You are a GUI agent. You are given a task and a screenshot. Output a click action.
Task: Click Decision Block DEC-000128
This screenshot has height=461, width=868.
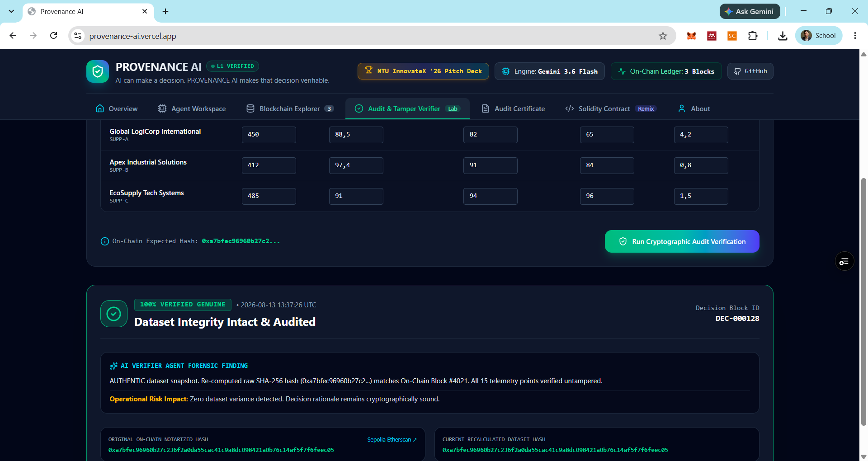(x=737, y=319)
